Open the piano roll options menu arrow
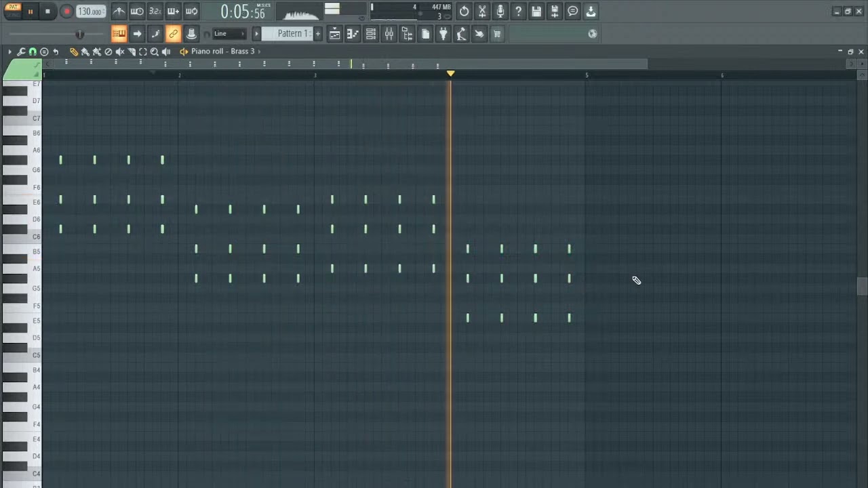The image size is (868, 488). pos(9,52)
